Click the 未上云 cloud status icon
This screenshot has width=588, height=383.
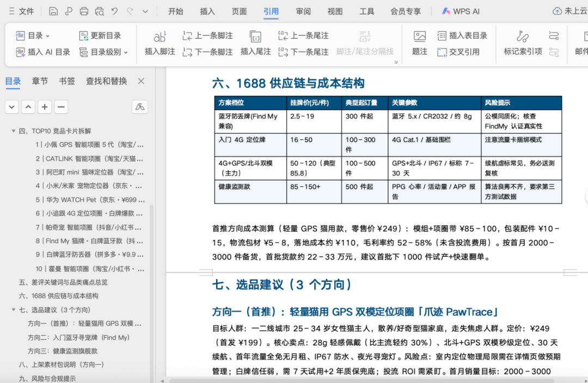point(569,11)
